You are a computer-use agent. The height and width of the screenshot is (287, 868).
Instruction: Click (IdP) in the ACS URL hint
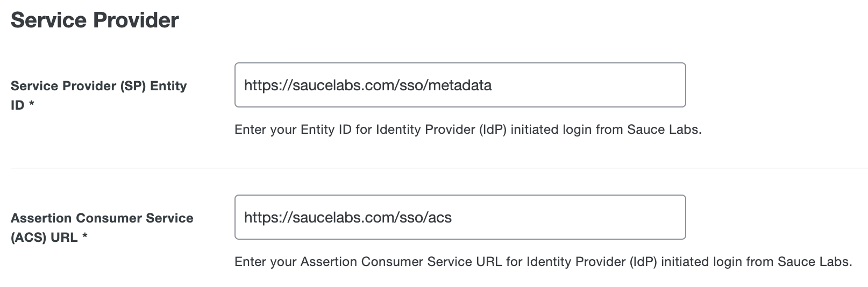coord(643,262)
